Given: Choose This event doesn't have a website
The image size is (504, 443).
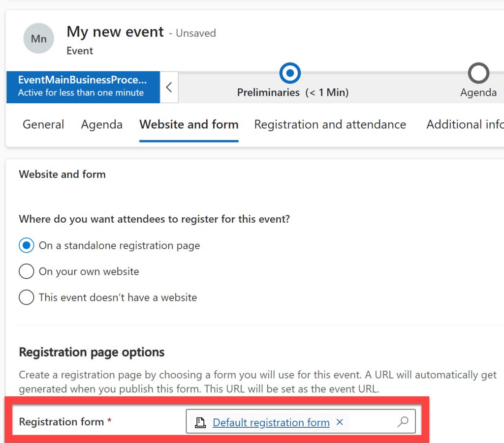Looking at the screenshot, I should [x=26, y=297].
